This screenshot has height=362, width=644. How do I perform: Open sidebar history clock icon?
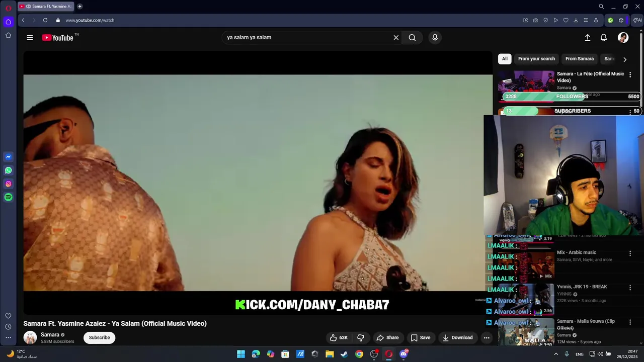click(8, 327)
